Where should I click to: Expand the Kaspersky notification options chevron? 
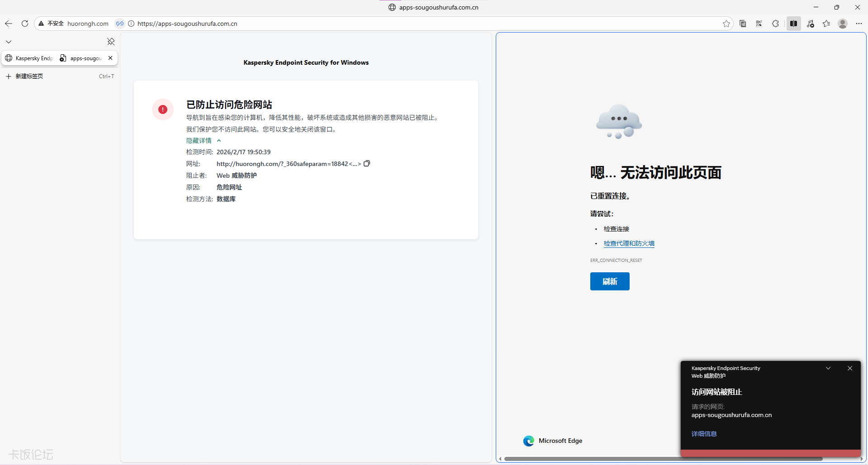pyautogui.click(x=828, y=368)
